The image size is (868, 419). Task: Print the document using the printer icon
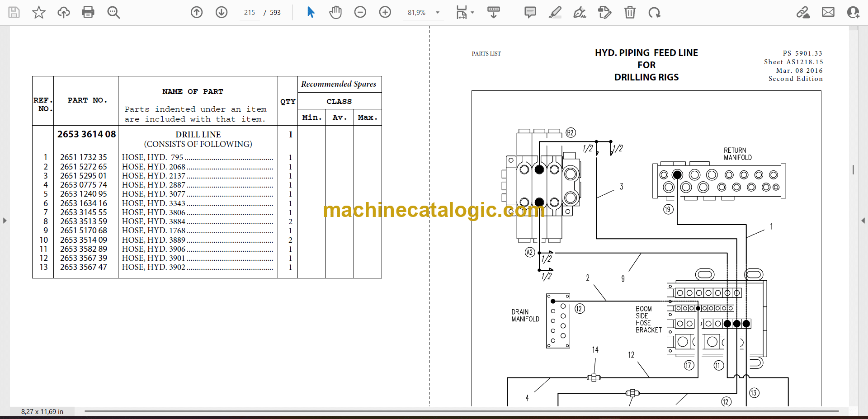88,12
